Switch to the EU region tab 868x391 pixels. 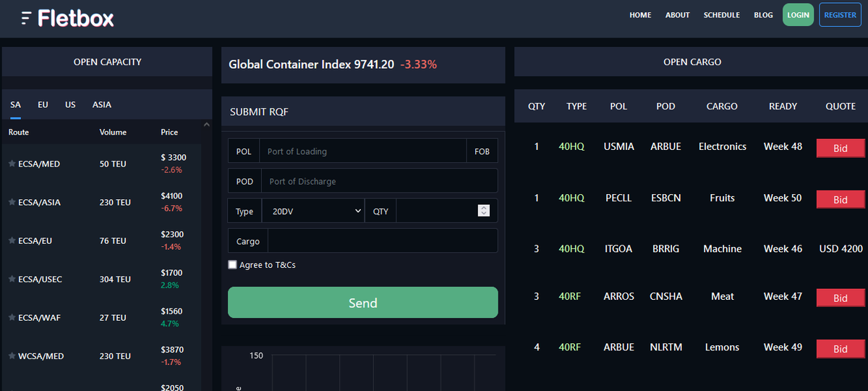[x=43, y=105]
